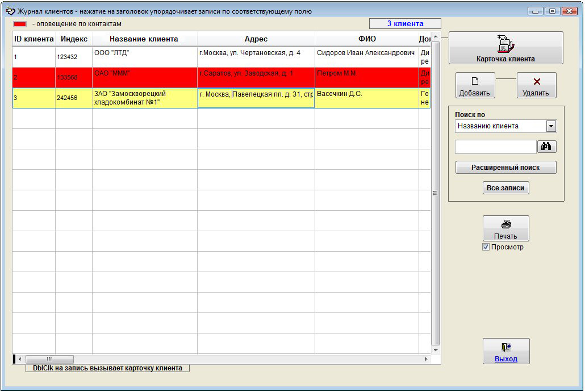Click the Добавить new record button

coord(475,85)
